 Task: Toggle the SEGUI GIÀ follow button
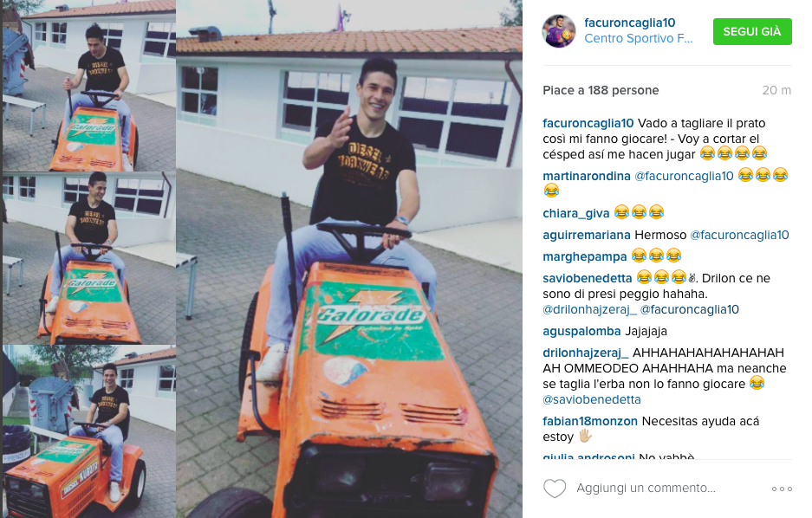pos(752,31)
